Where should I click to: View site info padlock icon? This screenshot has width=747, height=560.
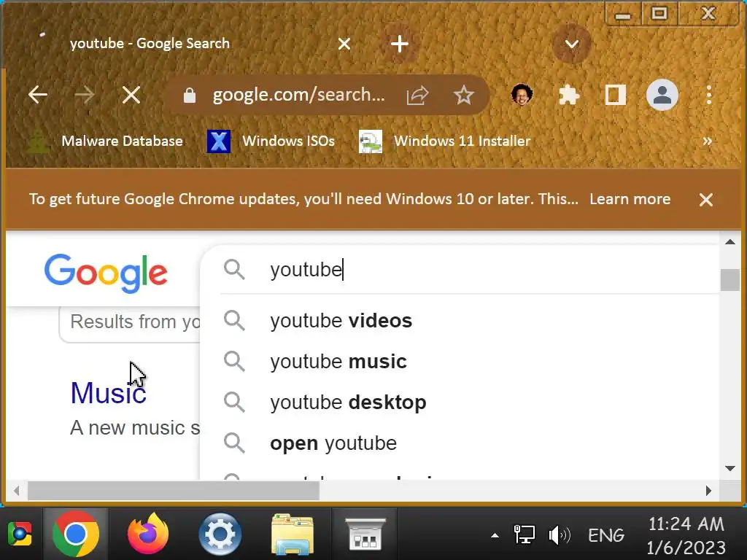tap(190, 96)
